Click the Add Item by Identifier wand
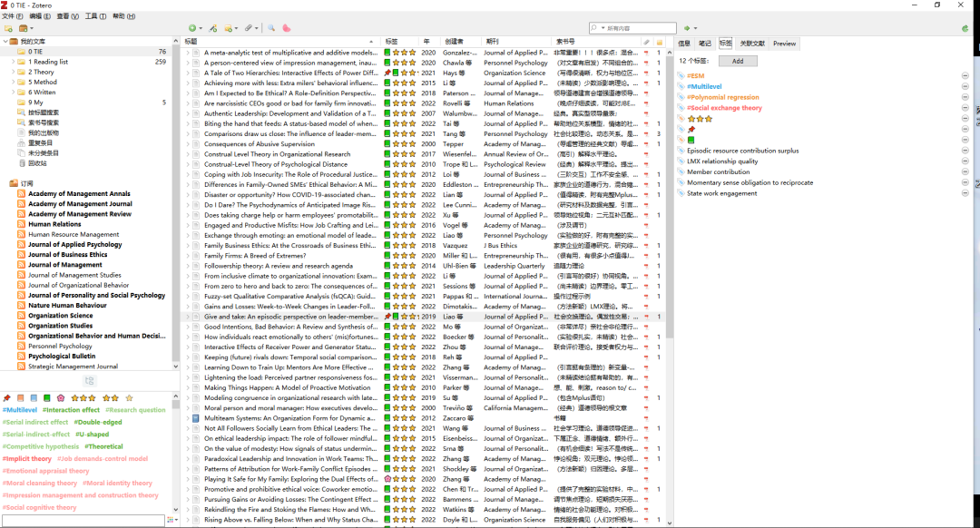This screenshot has width=980, height=528. tap(213, 28)
